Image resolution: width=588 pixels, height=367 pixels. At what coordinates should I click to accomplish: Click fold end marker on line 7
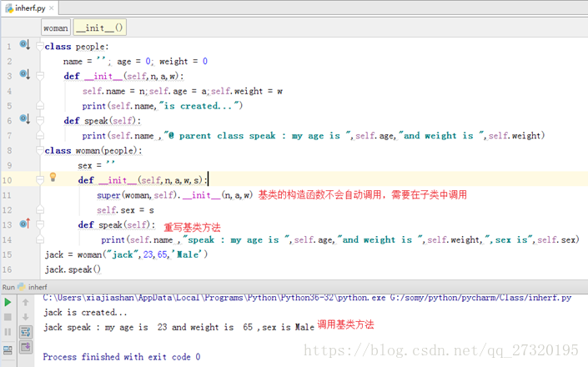40,135
